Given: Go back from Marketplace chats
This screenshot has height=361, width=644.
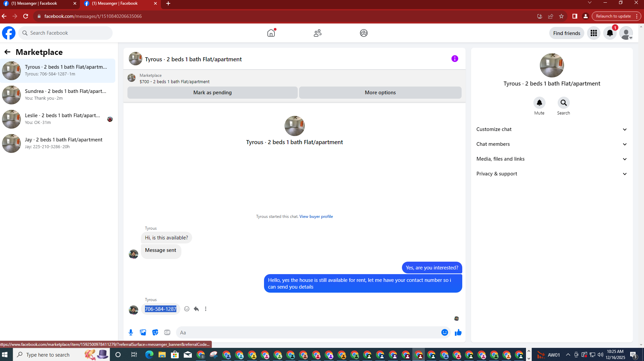Looking at the screenshot, I should click(x=7, y=52).
